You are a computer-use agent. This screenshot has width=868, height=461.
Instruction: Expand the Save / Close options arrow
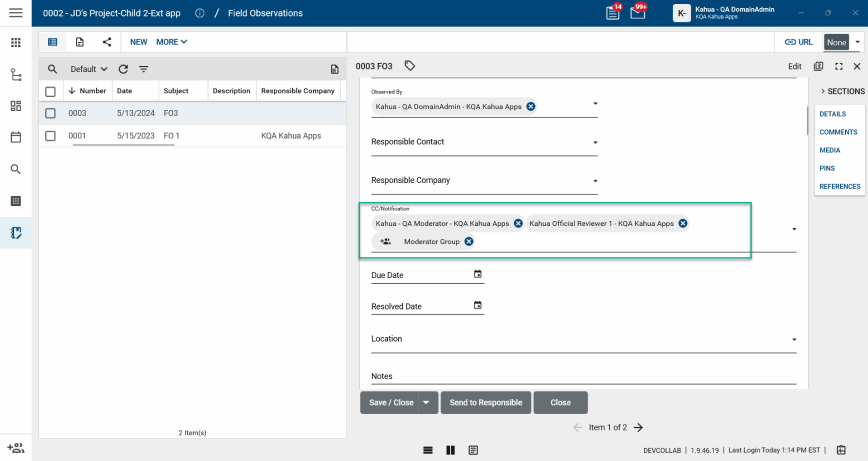click(426, 402)
